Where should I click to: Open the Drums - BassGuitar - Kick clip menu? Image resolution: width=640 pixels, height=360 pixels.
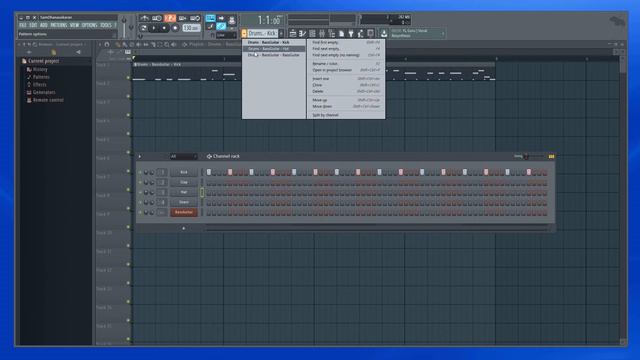click(x=136, y=64)
